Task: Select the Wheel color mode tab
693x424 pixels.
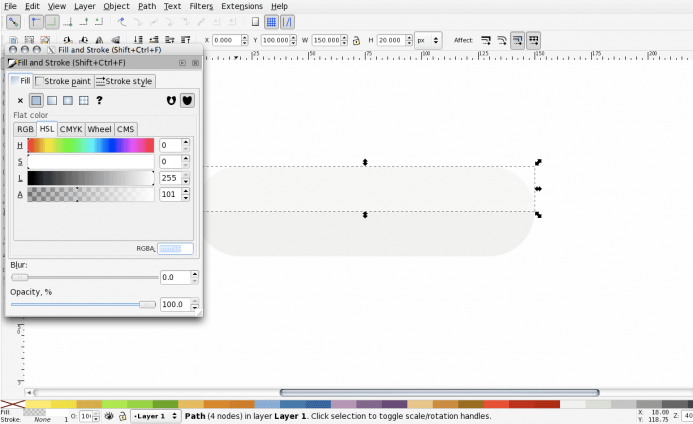Action: (x=99, y=129)
